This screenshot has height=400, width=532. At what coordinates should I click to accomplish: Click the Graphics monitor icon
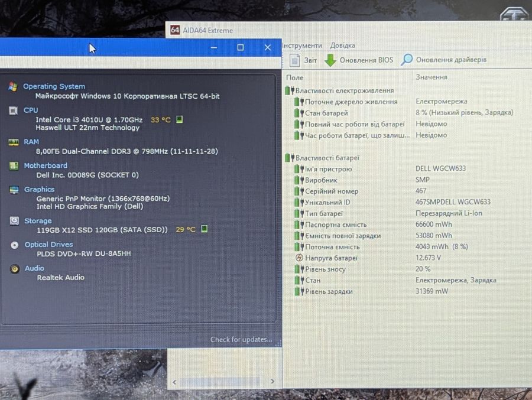pos(14,190)
